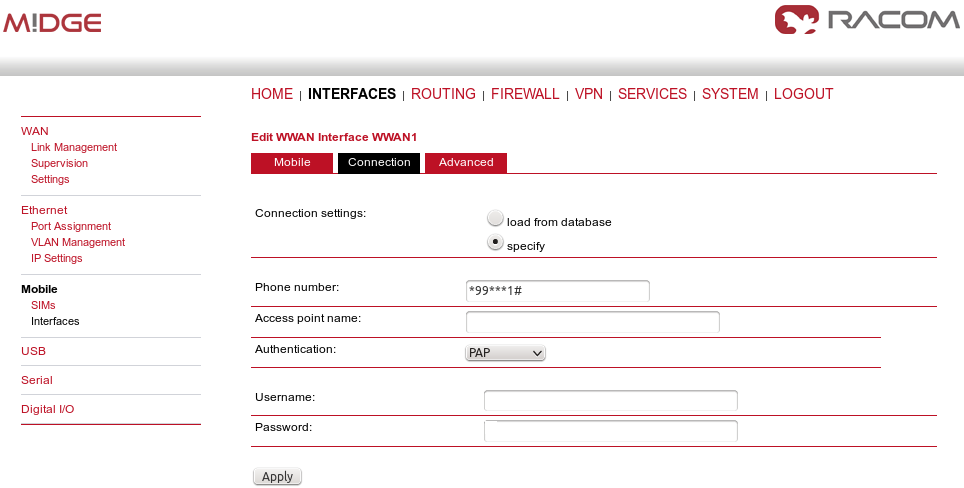Click LOGOUT in top navigation
The width and height of the screenshot is (964, 488).
804,94
